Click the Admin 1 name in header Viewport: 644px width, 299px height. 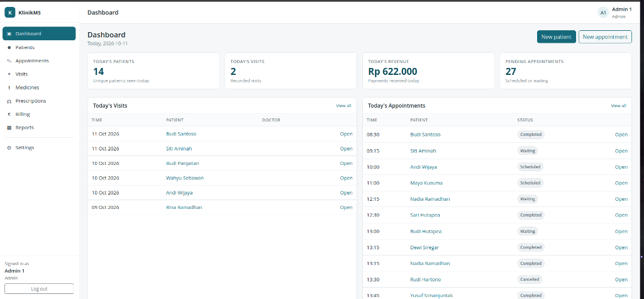(622, 9)
